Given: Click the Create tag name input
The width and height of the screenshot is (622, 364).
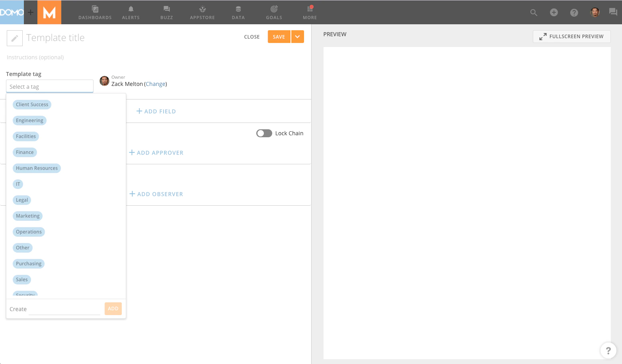Looking at the screenshot, I should coord(64,309).
